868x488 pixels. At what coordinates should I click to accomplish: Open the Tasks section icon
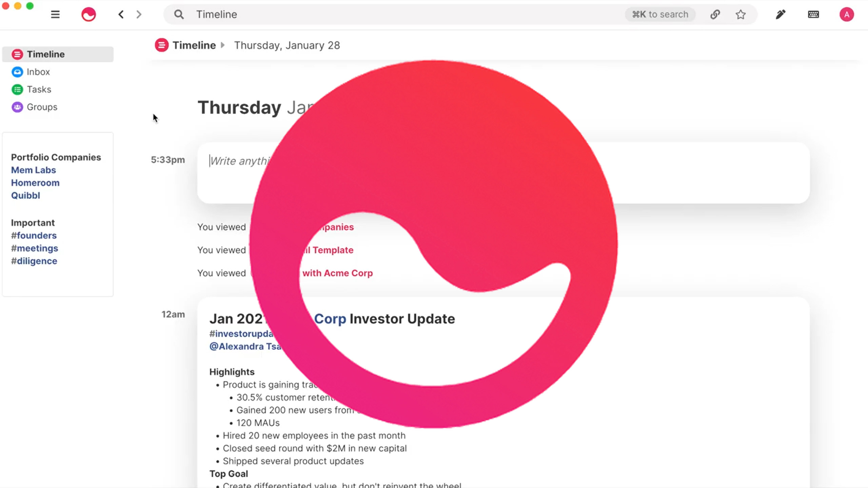click(17, 89)
